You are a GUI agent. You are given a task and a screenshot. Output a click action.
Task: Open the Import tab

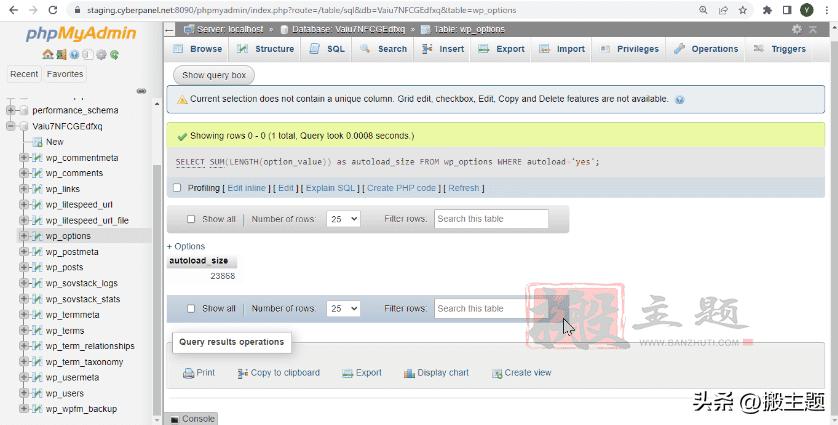[x=562, y=49]
